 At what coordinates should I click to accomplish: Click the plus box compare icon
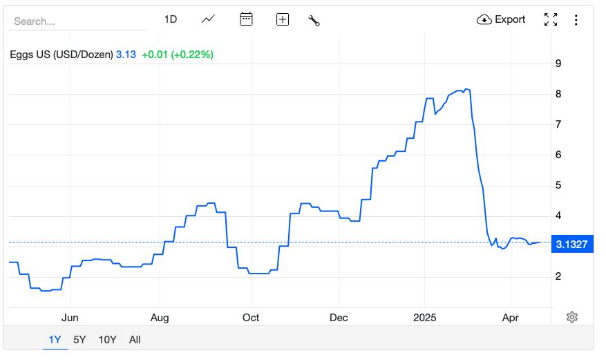[x=283, y=19]
